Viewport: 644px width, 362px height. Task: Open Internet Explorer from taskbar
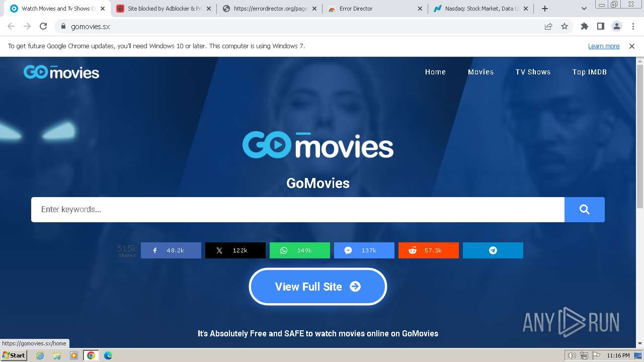[x=40, y=355]
